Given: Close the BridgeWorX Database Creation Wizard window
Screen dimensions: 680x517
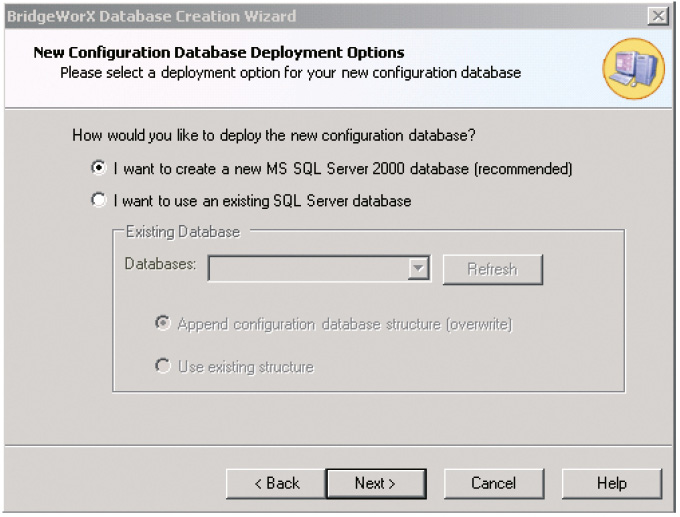Looking at the screenshot, I should click(x=657, y=16).
